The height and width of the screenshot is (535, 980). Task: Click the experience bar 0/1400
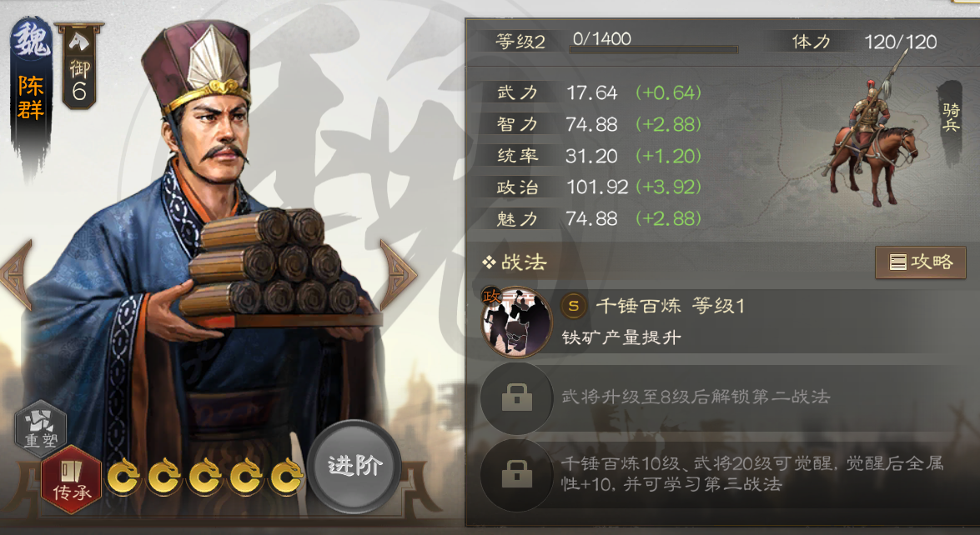(654, 48)
